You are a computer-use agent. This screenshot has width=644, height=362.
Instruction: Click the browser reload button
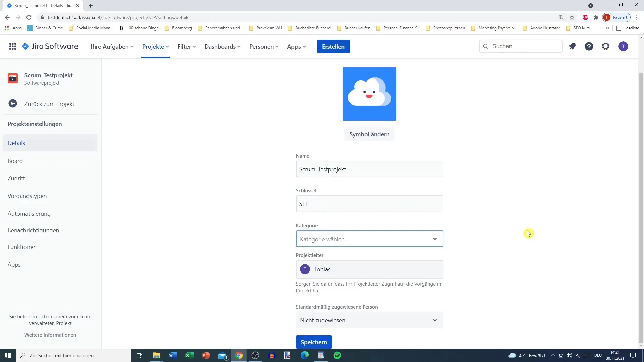click(x=29, y=17)
